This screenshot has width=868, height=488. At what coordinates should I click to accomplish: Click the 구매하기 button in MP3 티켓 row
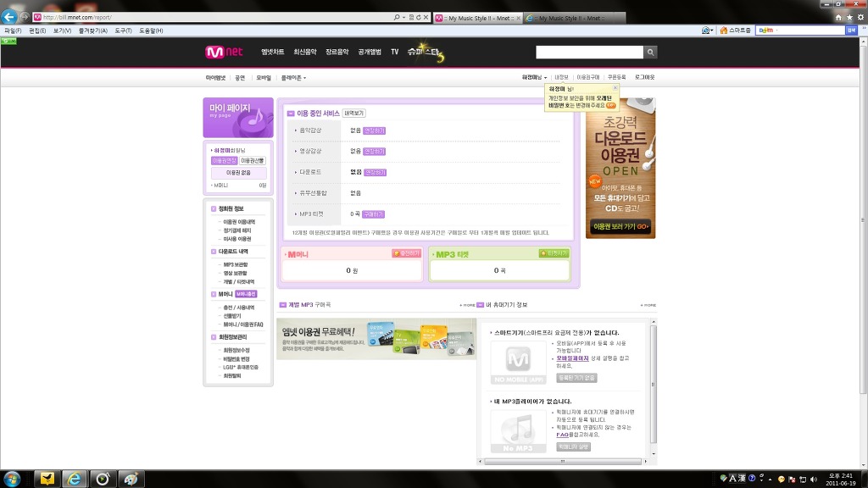pos(373,214)
